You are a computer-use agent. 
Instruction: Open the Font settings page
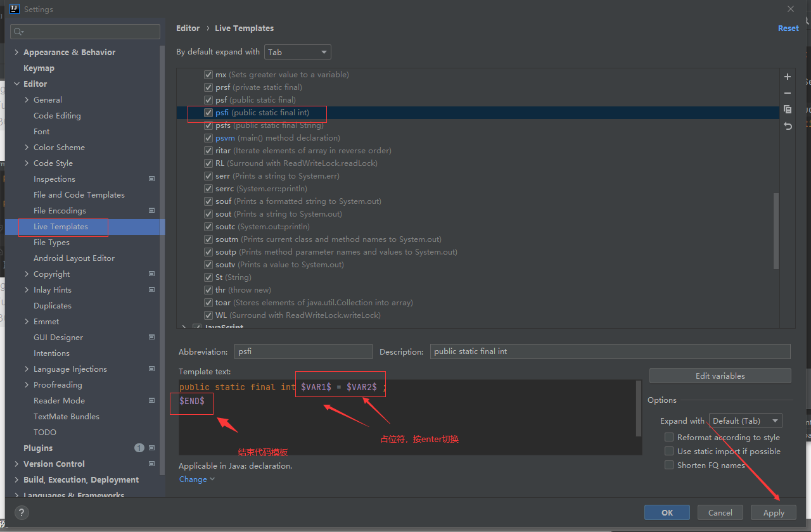pos(41,131)
